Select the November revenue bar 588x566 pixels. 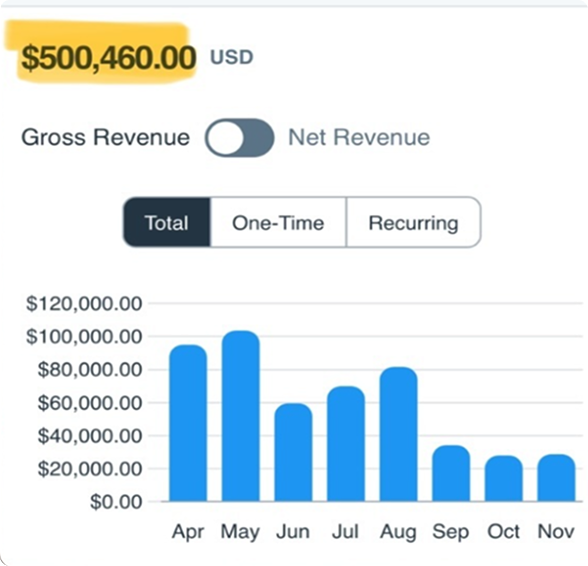click(556, 477)
